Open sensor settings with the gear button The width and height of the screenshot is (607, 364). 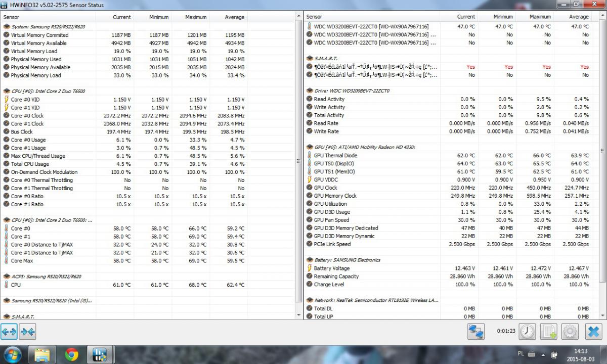coord(570,332)
